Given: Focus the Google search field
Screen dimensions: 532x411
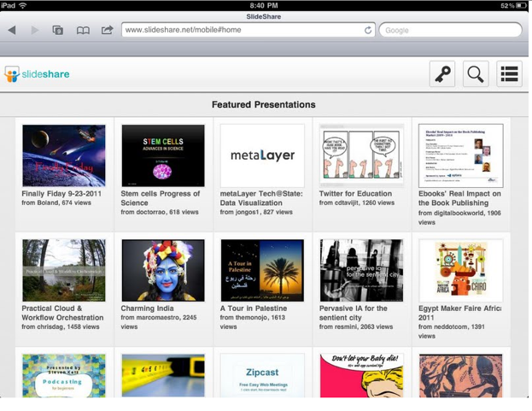Looking at the screenshot, I should pyautogui.click(x=450, y=30).
